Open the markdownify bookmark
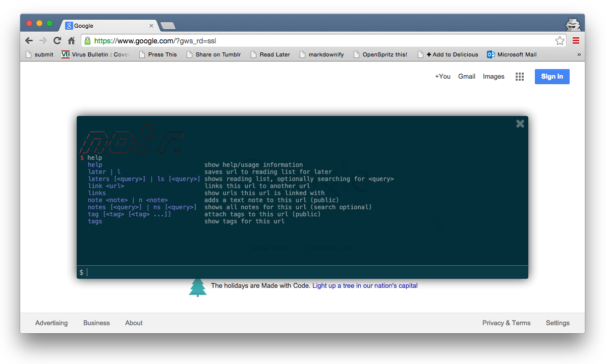The image size is (606, 364). 321,54
